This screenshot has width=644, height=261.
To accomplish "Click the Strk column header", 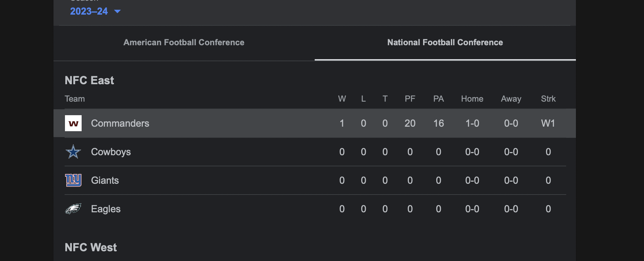I will click(x=548, y=99).
